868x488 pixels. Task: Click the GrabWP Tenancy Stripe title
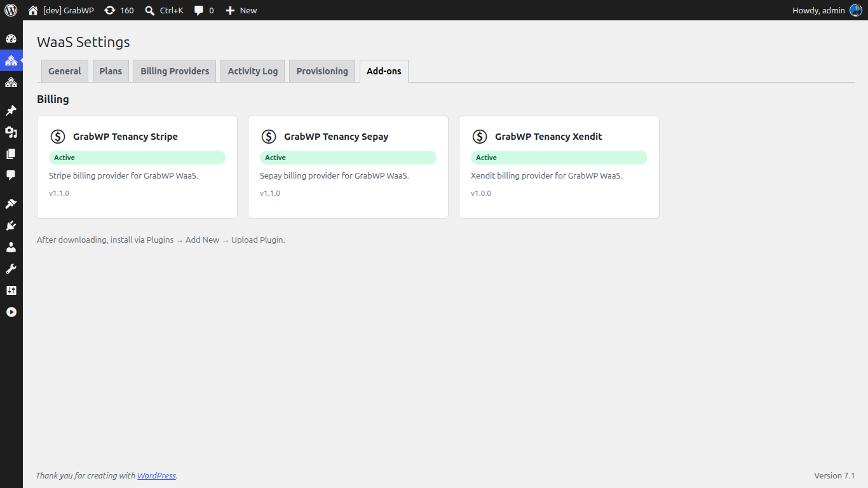[x=125, y=137]
